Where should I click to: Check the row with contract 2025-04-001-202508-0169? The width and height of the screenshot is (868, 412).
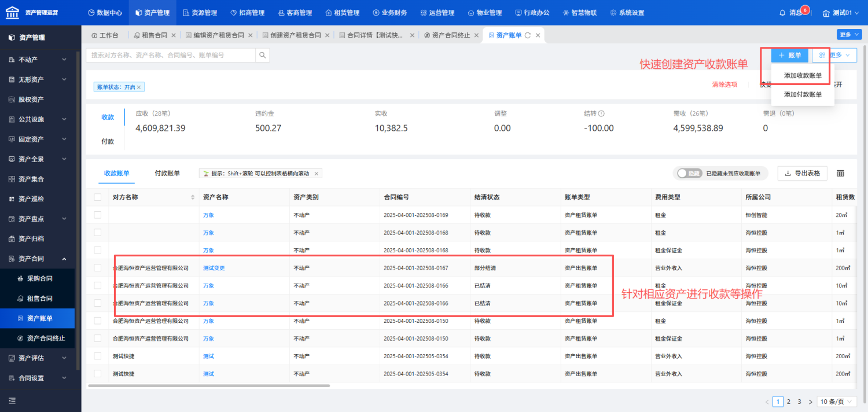tap(97, 215)
